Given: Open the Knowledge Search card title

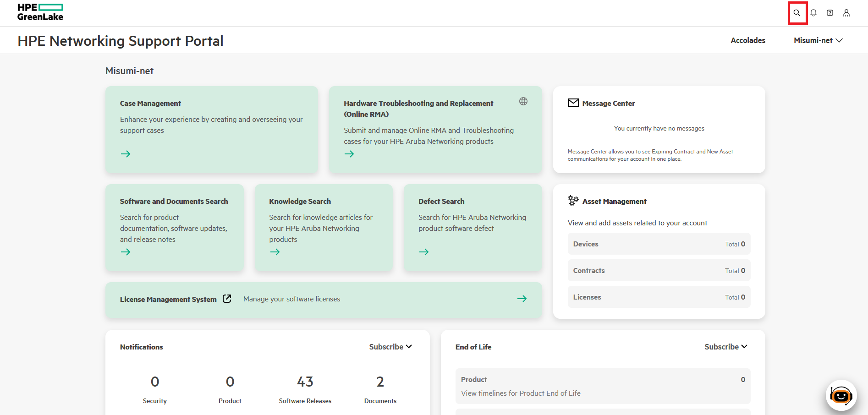Looking at the screenshot, I should (300, 202).
